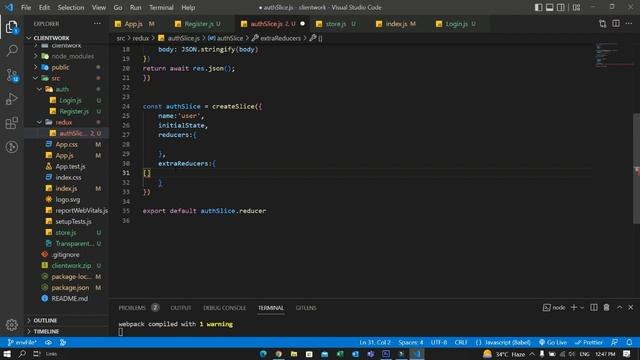Toggle secondary side bar layout icon
The height and width of the screenshot is (360, 640).
pyautogui.click(x=561, y=7)
